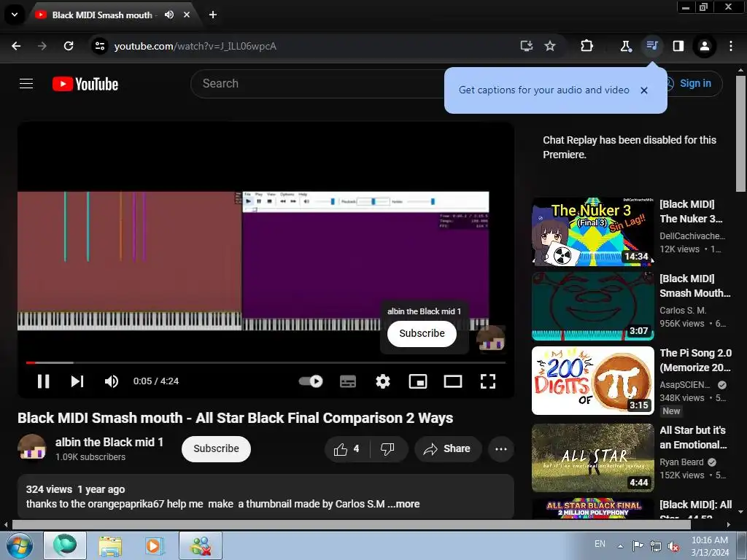Switch to miniplayer mode
The image size is (747, 560).
point(418,381)
